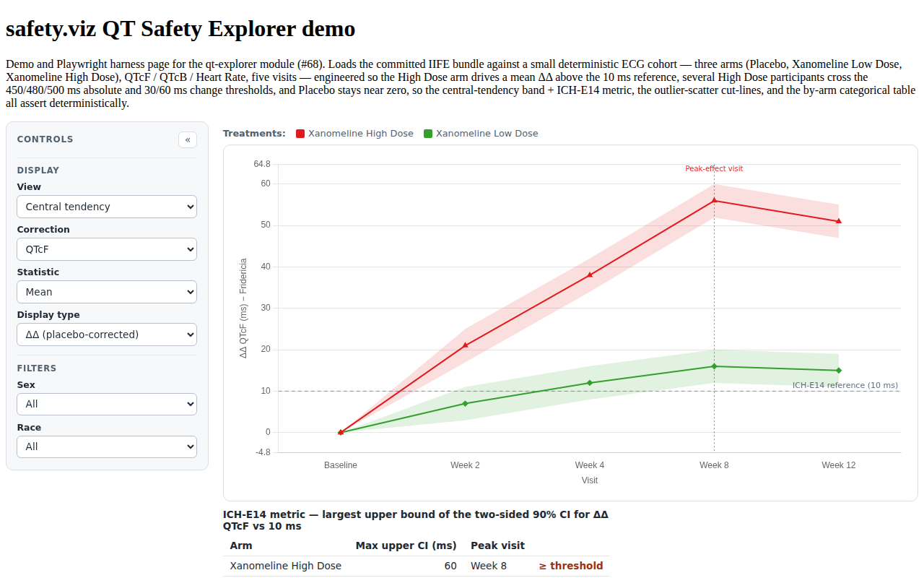Click the ΔΔ QTcF y-axis title

(x=243, y=309)
